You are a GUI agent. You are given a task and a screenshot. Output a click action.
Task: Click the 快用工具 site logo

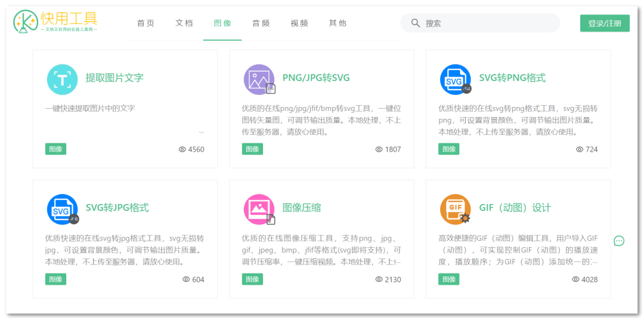pyautogui.click(x=55, y=22)
